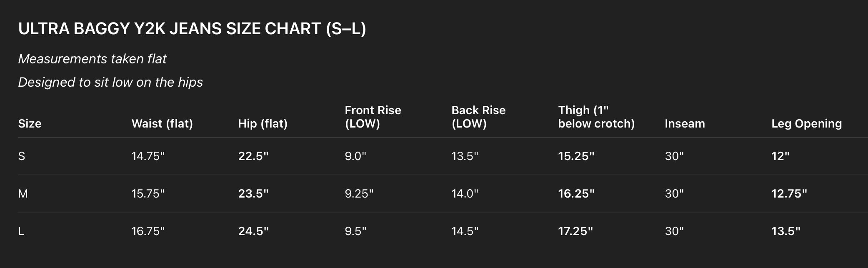Click the 23.5" hip measurement
The image size is (868, 268).
253,194
